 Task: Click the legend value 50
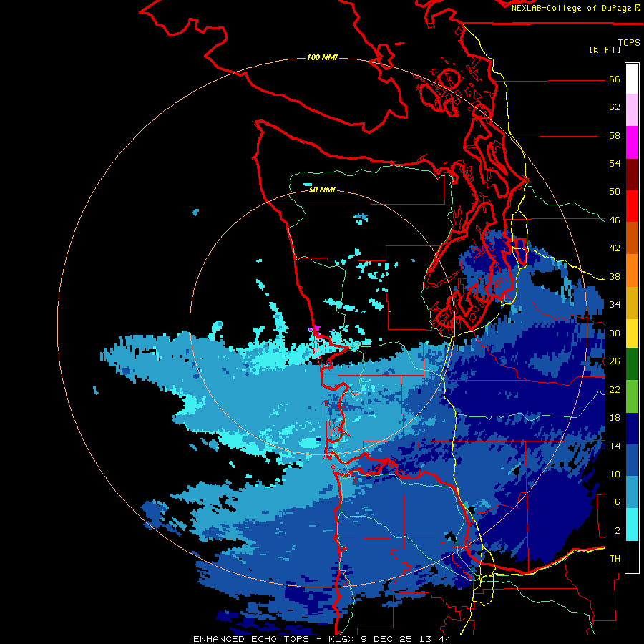[x=615, y=192]
